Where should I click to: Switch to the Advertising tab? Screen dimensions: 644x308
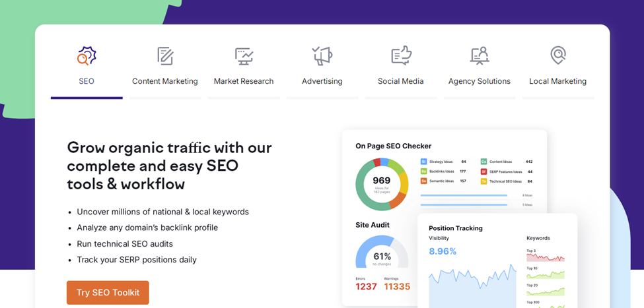click(322, 81)
